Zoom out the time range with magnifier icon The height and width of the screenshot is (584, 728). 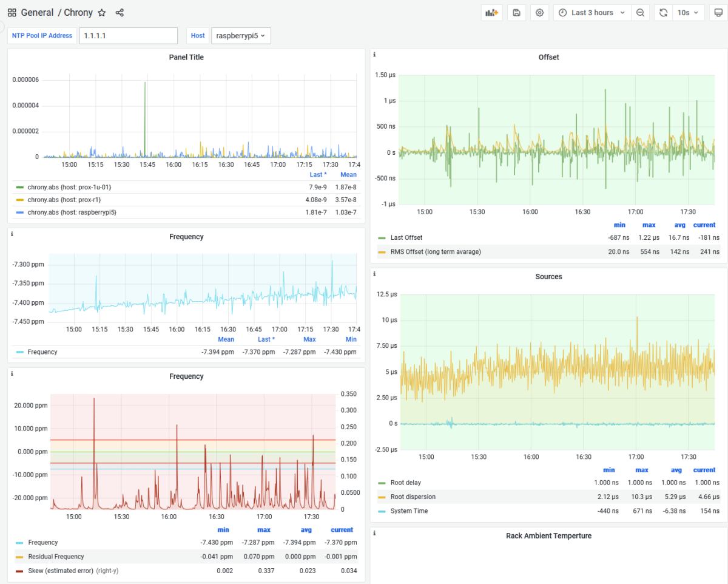point(641,12)
